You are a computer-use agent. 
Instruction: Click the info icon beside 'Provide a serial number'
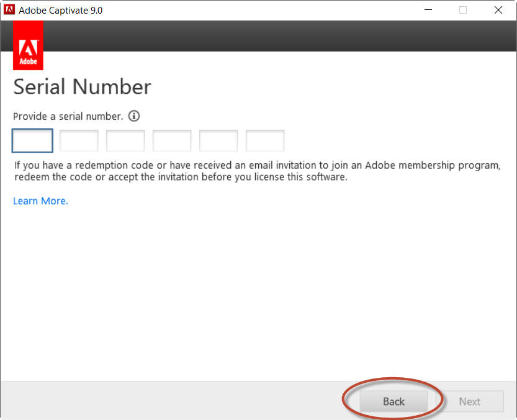click(x=134, y=116)
